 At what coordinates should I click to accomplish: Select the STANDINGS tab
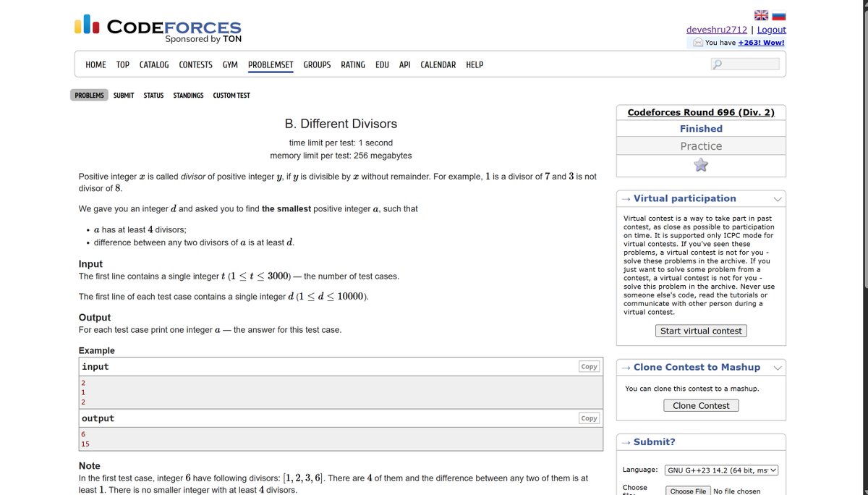188,96
